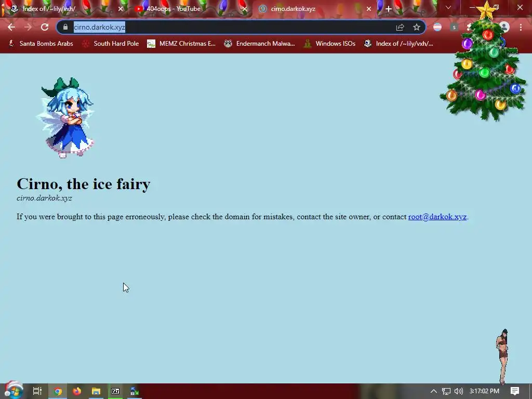The image size is (532, 399).
Task: Click the network tray icon
Action: [x=446, y=391]
